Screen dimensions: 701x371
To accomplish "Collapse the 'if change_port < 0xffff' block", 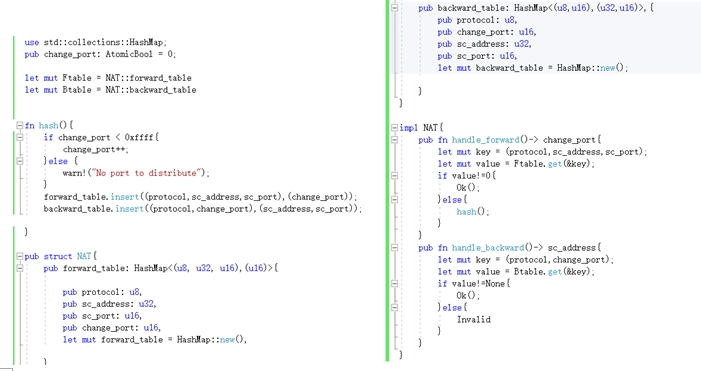I will tap(20, 137).
